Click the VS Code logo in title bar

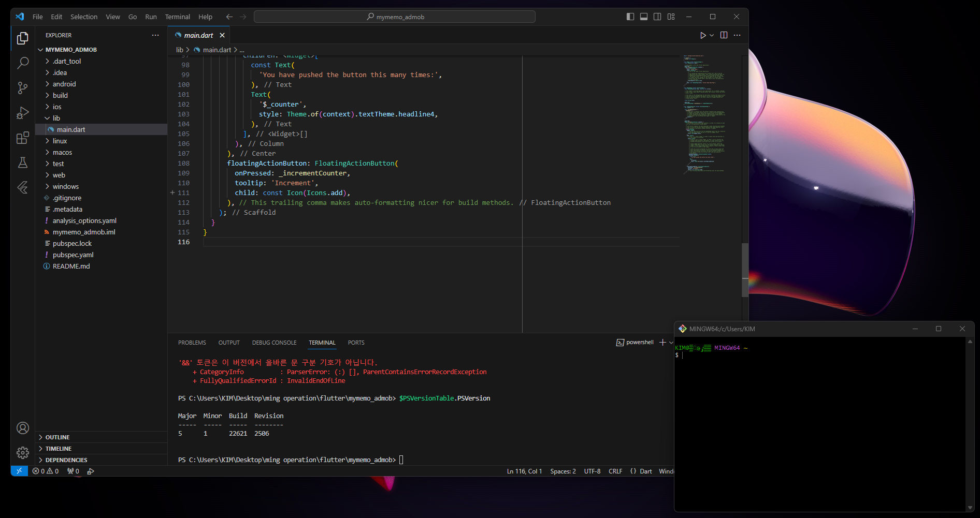20,17
